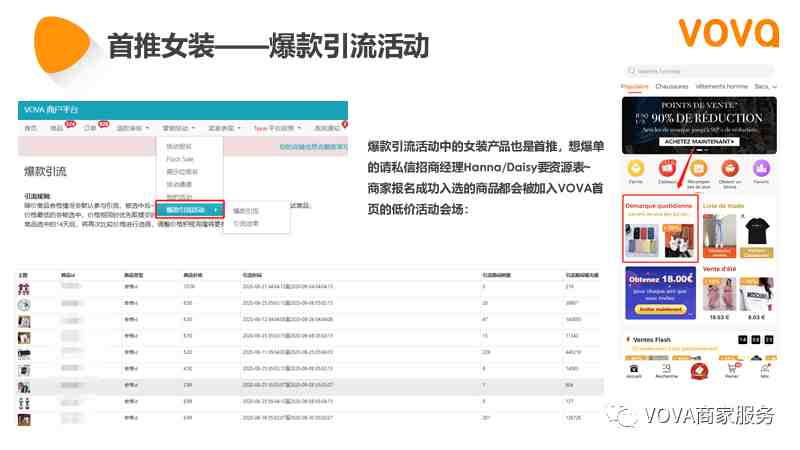
Task: Open the Démarque quotidienne deals card
Action: pyautogui.click(x=660, y=229)
